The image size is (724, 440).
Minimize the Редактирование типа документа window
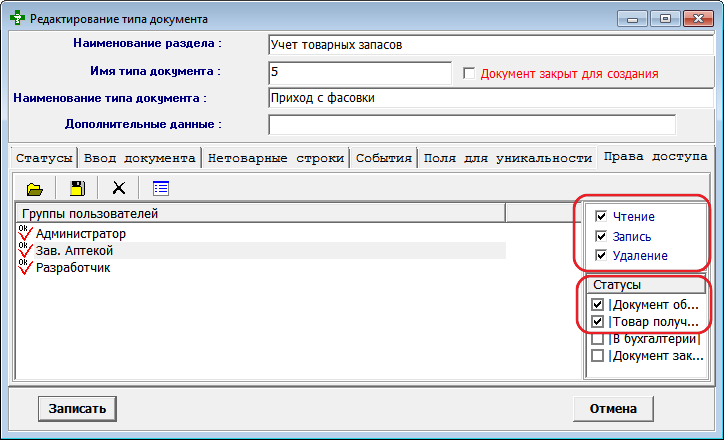coord(632,19)
